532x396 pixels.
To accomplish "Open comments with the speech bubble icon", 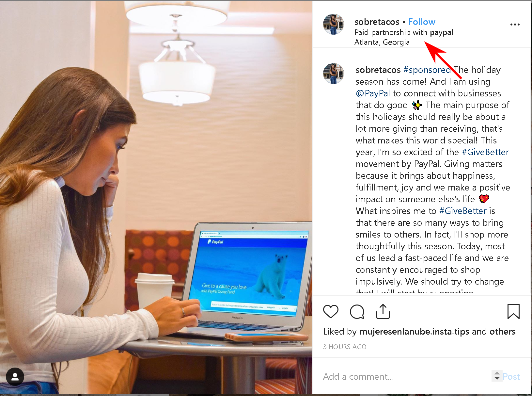I will 357,311.
